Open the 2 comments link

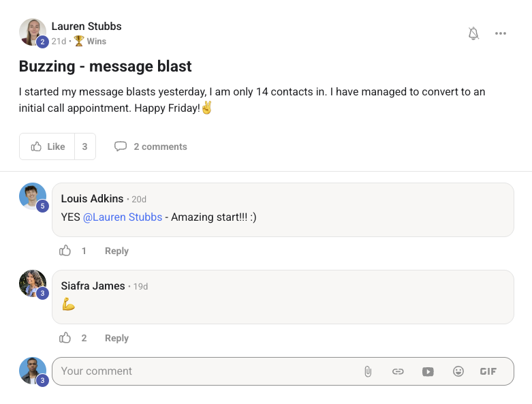(x=160, y=146)
